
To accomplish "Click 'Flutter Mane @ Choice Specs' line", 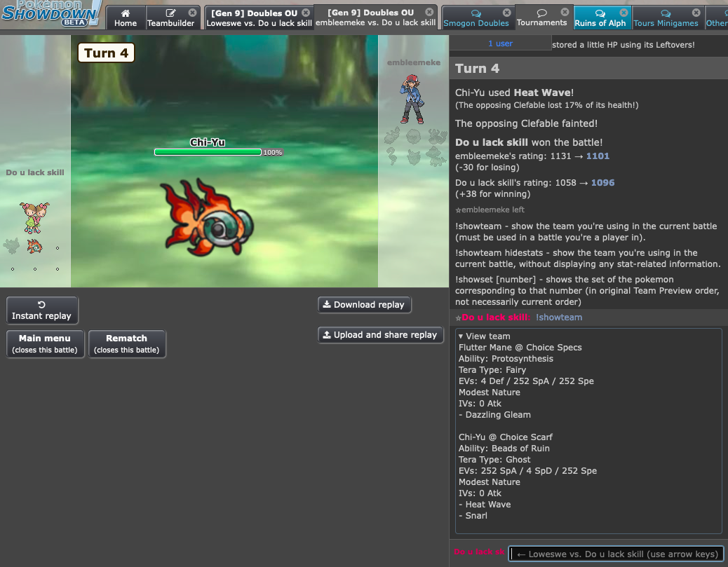I will pos(520,348).
